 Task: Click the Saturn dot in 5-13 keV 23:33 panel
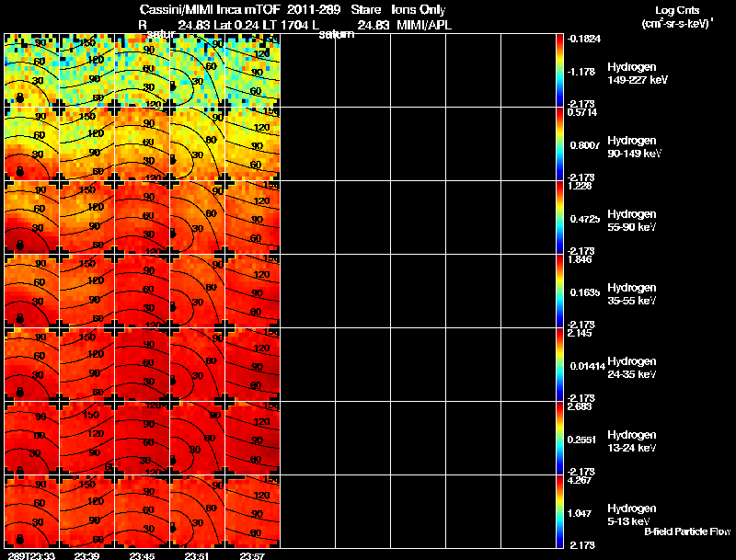[x=19, y=540]
